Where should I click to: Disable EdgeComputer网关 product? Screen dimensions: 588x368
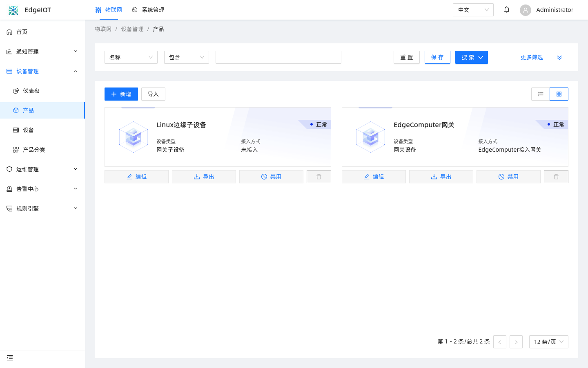508,177
